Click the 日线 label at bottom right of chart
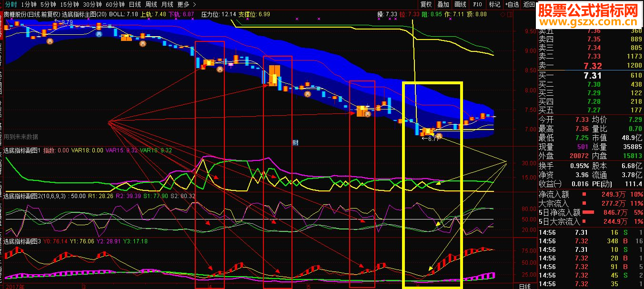This screenshot has height=289, width=644. 524,286
